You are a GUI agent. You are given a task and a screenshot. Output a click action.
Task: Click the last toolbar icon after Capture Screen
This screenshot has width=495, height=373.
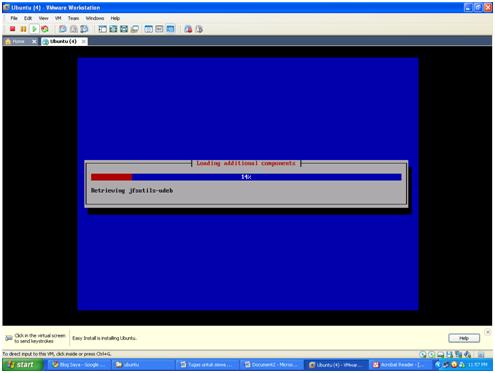199,29
